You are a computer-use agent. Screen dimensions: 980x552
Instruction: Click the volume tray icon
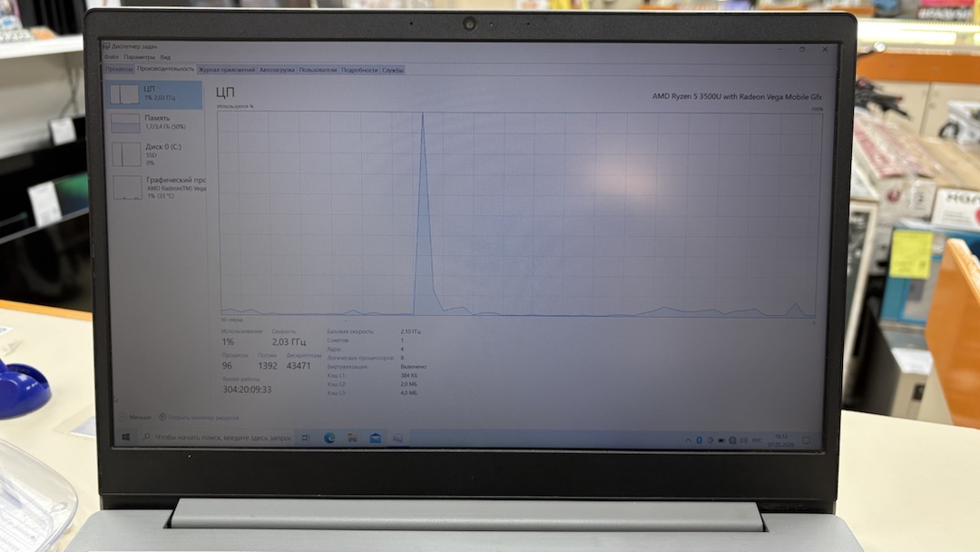[744, 440]
